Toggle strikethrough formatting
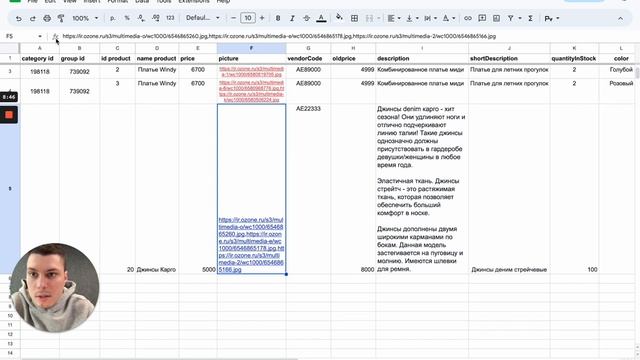640x360 pixels. point(307,18)
